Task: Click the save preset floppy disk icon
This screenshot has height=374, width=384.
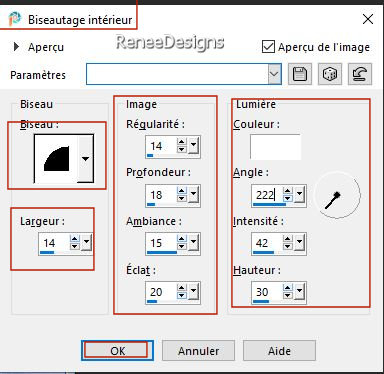Action: (x=300, y=74)
